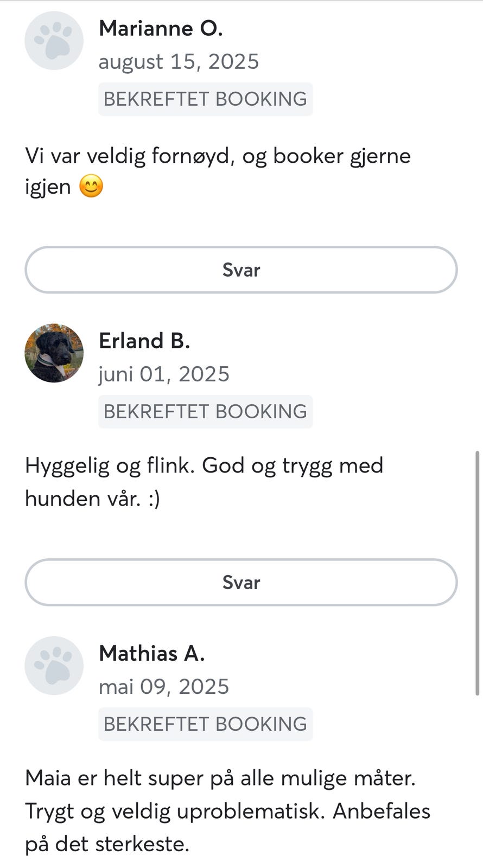The image size is (483, 868).
Task: Tap the words "på det sterkeste"
Action: 107,845
